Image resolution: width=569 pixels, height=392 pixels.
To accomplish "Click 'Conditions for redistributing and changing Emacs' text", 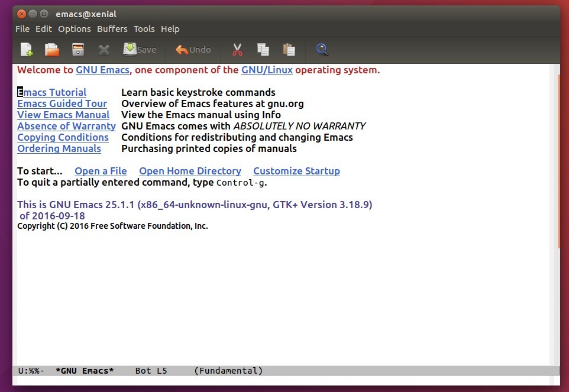I will (237, 137).
